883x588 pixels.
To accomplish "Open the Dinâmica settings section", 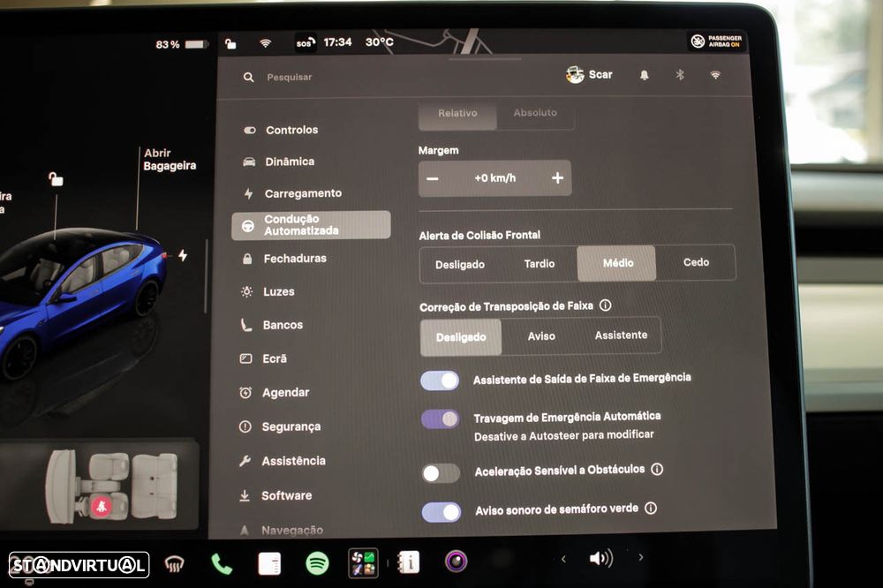I will tap(279, 162).
